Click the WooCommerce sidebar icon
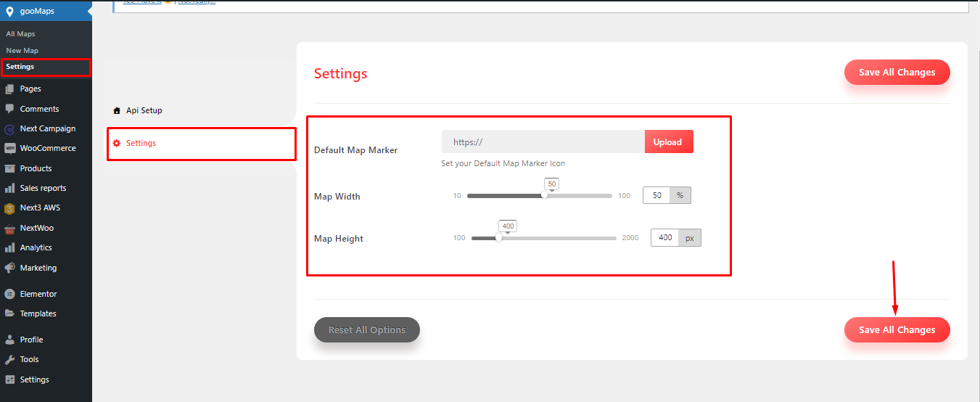Viewport: 980px width, 402px height. 9,148
